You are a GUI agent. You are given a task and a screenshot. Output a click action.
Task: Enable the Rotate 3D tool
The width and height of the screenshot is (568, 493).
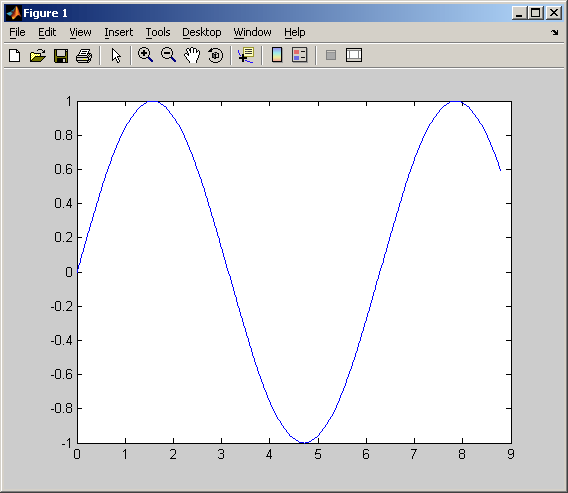pos(216,55)
